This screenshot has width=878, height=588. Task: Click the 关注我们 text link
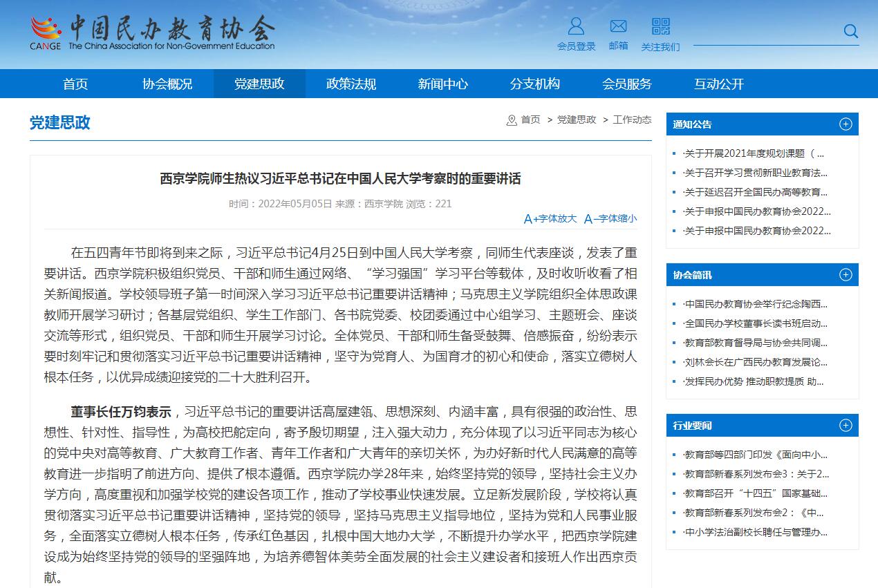click(661, 47)
